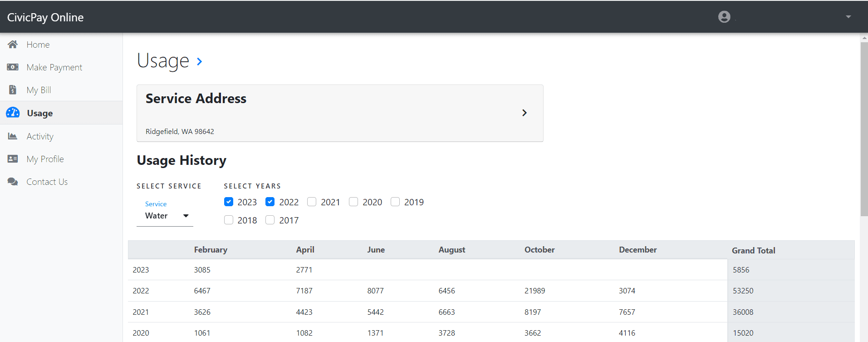Check the 2017 year checkbox
868x342 pixels.
pyautogui.click(x=270, y=220)
